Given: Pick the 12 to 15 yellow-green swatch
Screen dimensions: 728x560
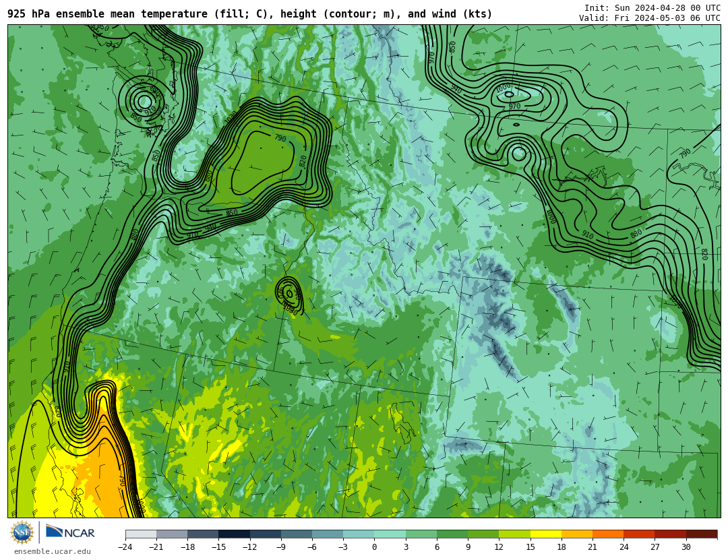Looking at the screenshot, I should 514,534.
